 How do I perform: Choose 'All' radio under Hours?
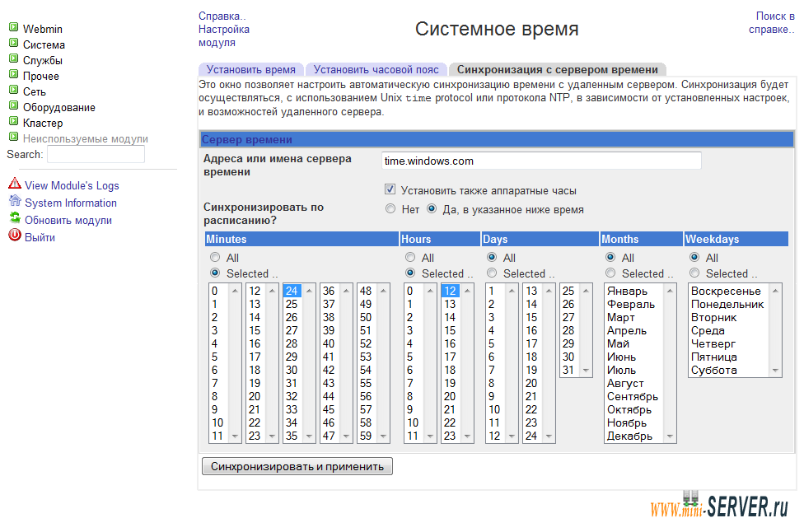(x=410, y=257)
